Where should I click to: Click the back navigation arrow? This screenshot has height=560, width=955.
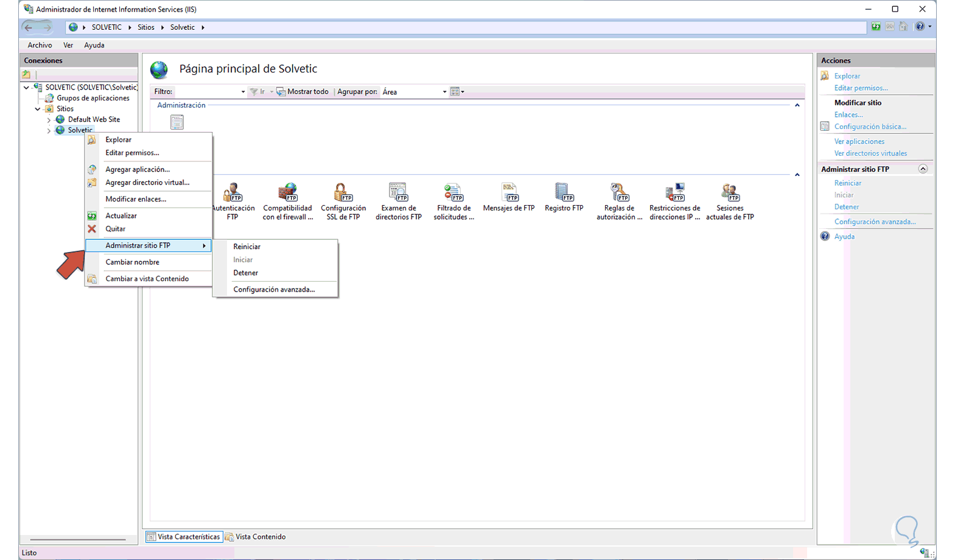pos(29,27)
